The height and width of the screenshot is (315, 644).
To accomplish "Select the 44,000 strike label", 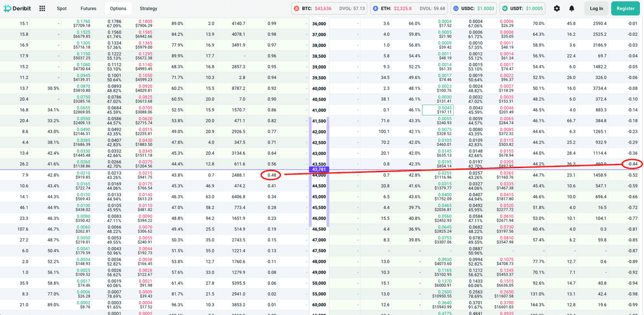I will (319, 175).
